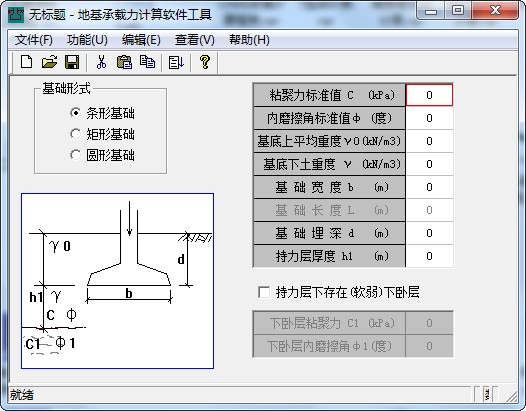
Task: Click the Save floppy disk icon
Action: (x=72, y=62)
